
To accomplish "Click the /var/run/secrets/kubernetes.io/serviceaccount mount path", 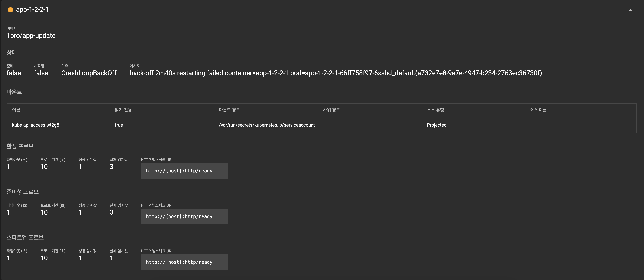I will click(x=267, y=125).
